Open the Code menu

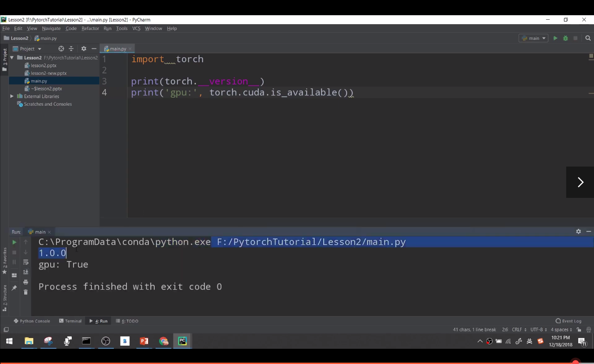(x=71, y=28)
